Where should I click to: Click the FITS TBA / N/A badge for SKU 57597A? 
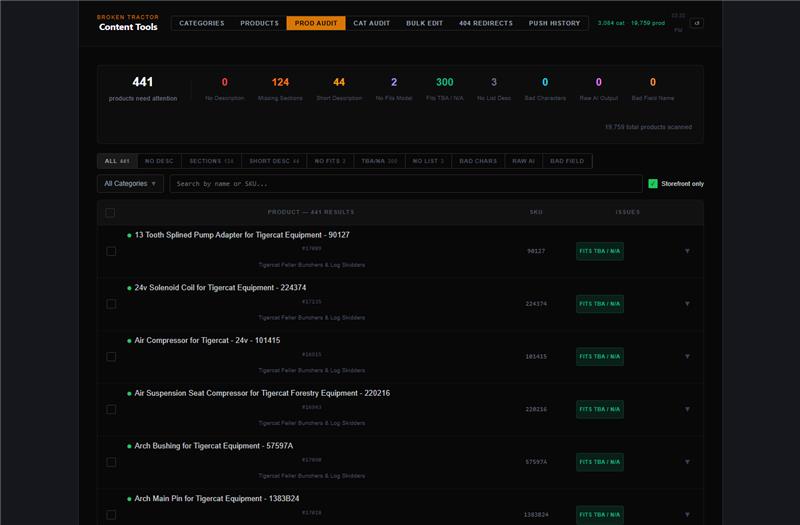tap(599, 462)
